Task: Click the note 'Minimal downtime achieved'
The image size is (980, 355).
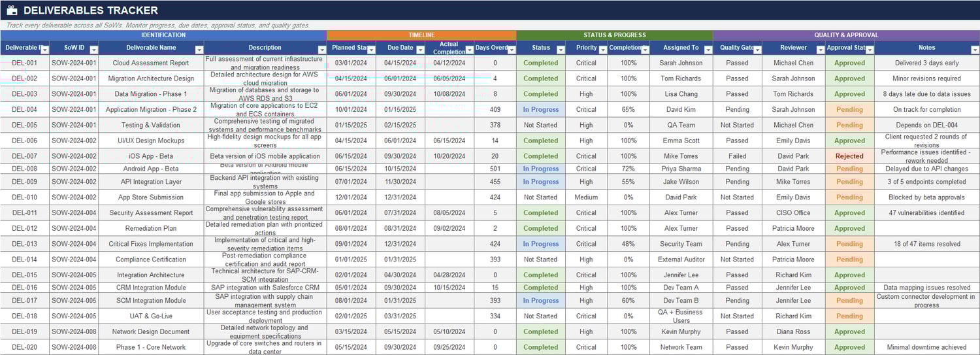Action: point(926,347)
